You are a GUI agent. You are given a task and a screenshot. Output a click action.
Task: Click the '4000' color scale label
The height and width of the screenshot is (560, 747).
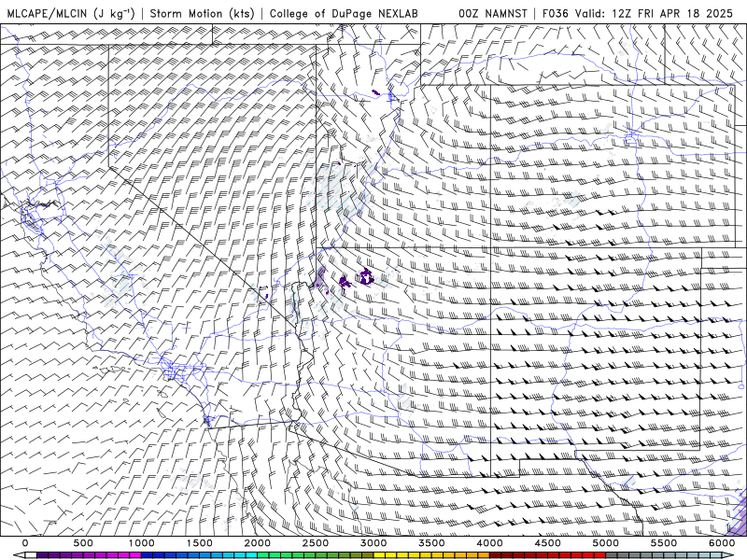489,543
